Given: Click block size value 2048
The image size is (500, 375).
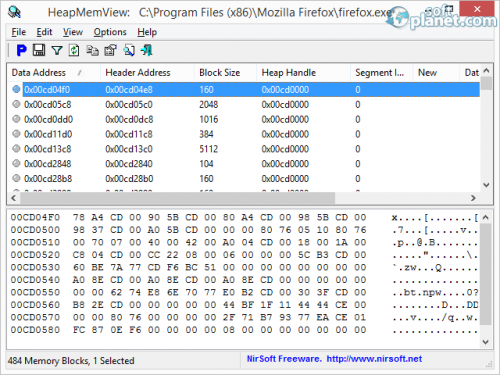Looking at the screenshot, I should click(208, 104).
